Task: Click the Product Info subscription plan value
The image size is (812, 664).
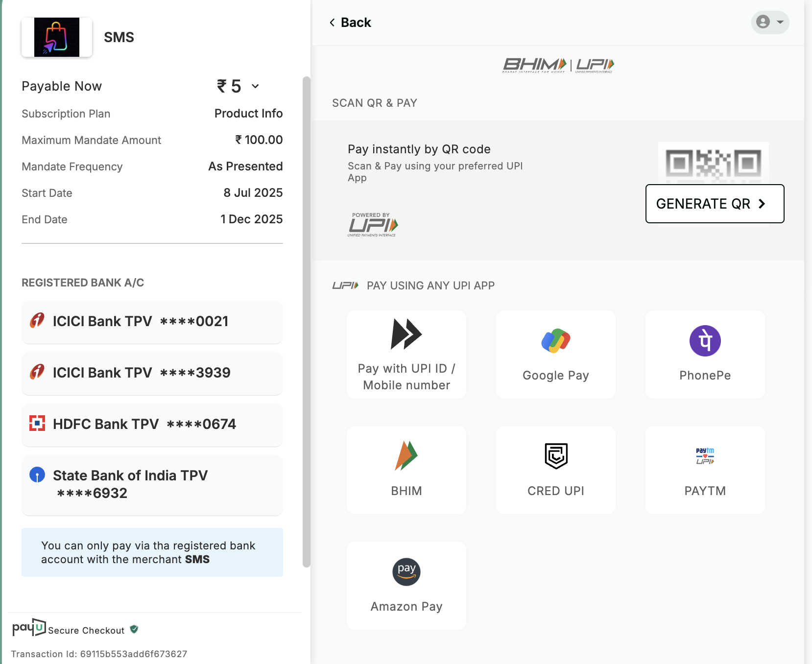Action: (248, 114)
